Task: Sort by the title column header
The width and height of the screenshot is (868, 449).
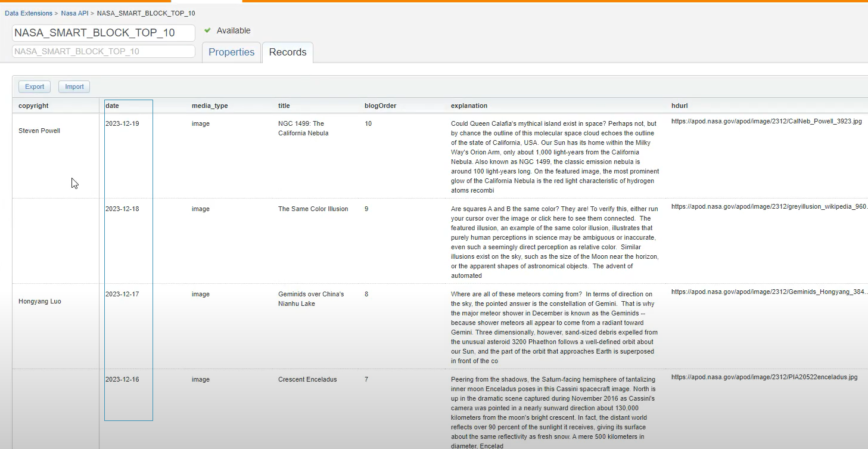Action: coord(283,106)
